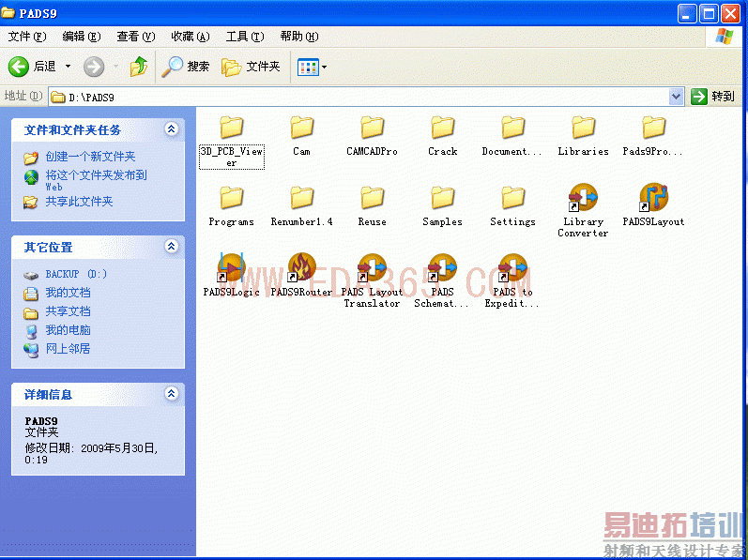The image size is (748, 560).
Task: Collapse the 文件和文件夹任务 panel
Action: click(171, 129)
